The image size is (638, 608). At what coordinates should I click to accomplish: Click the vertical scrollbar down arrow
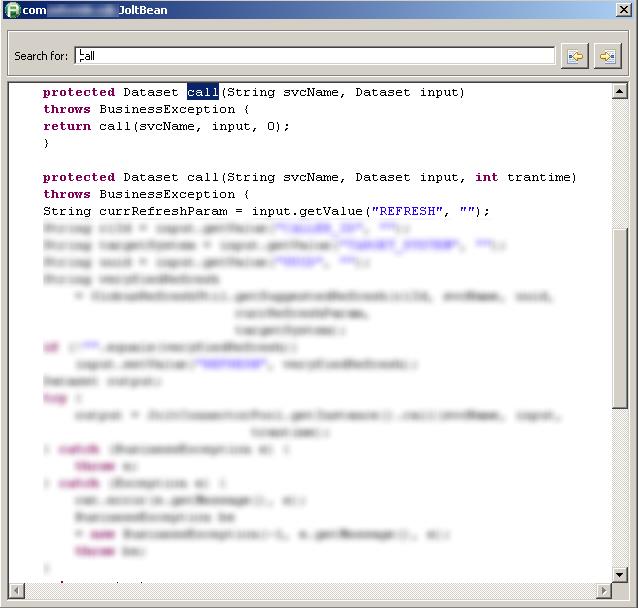619,575
